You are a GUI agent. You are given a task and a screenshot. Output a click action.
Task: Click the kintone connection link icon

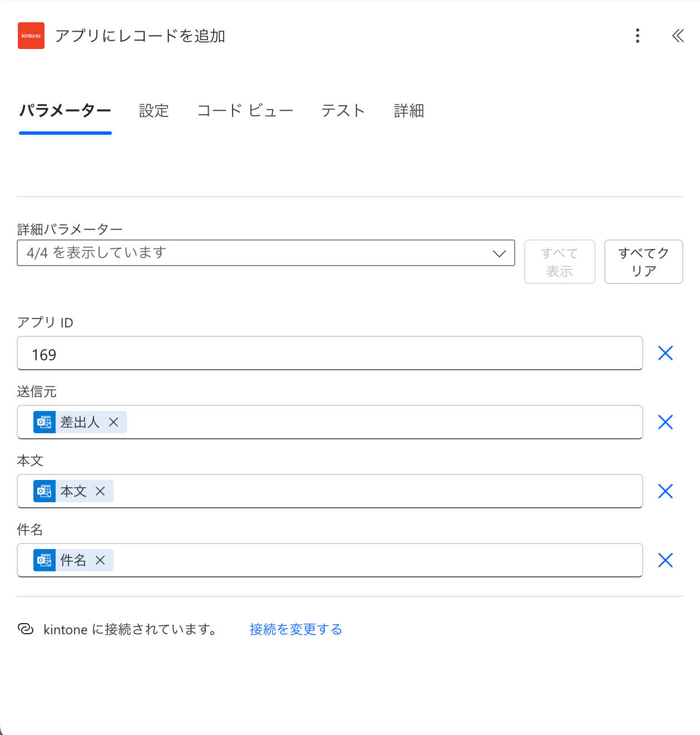tap(26, 629)
